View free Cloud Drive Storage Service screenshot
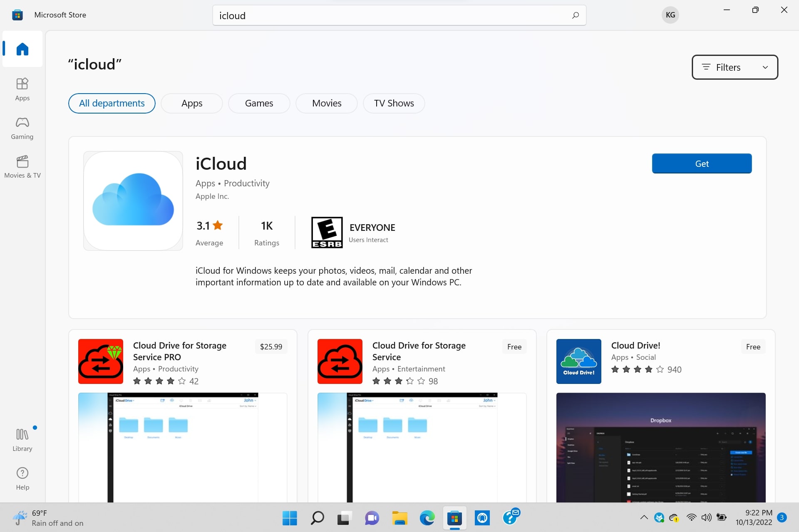 point(422,447)
